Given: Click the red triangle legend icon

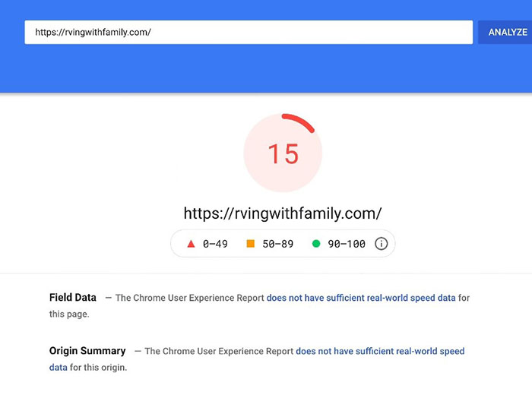Looking at the screenshot, I should click(191, 244).
